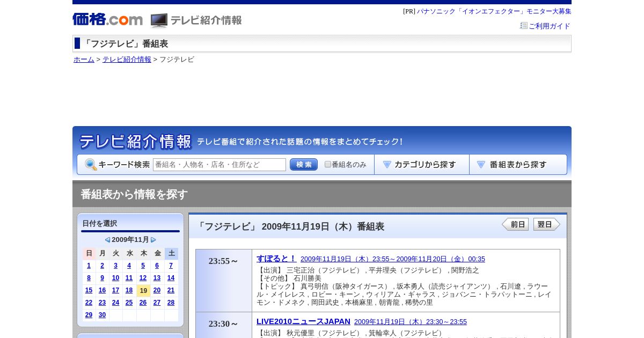The image size is (644, 338).
Task: Click the 価格.com logo
Action: click(107, 19)
